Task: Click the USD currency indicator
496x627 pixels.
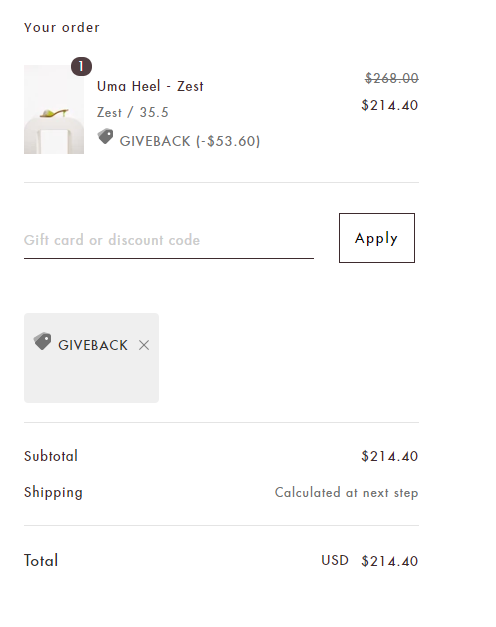Action: click(x=335, y=561)
